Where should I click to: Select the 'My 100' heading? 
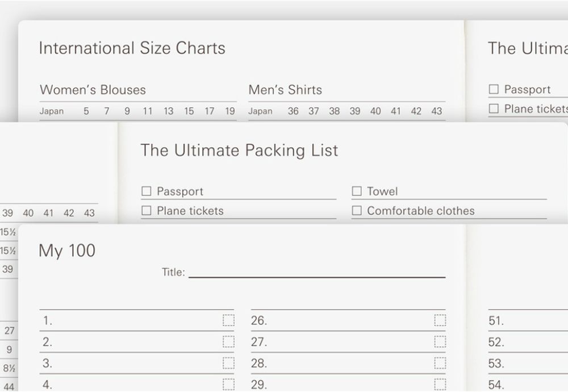click(67, 251)
